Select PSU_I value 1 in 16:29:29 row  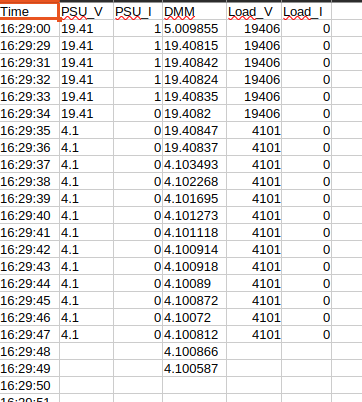pos(138,46)
